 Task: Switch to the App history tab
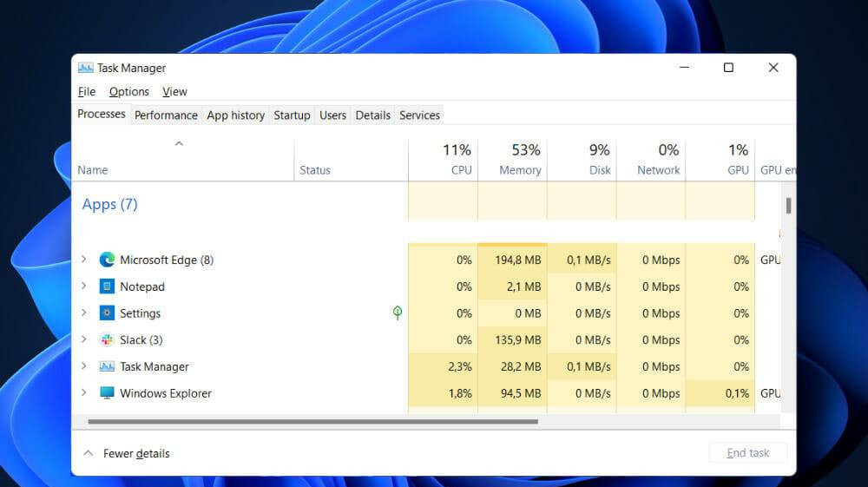point(236,115)
